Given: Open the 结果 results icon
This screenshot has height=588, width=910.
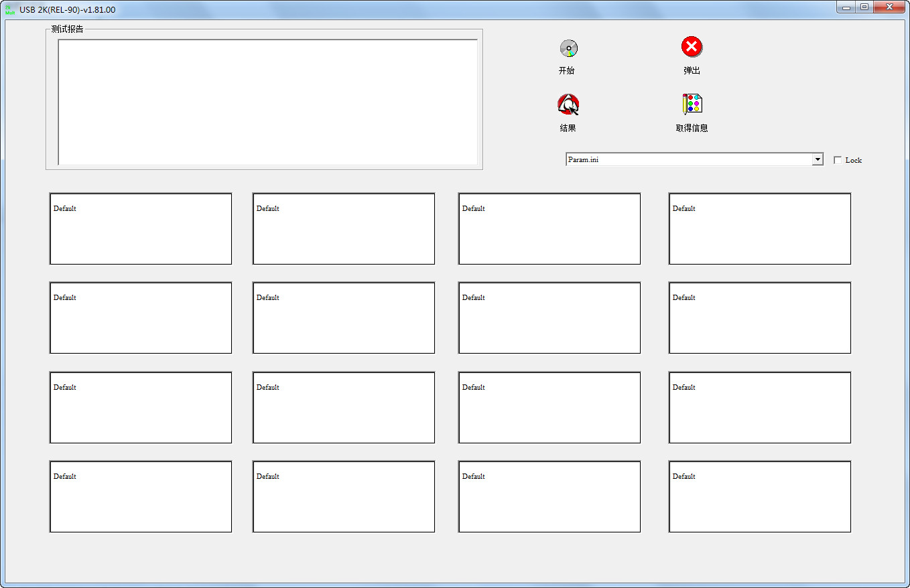Looking at the screenshot, I should click(568, 104).
